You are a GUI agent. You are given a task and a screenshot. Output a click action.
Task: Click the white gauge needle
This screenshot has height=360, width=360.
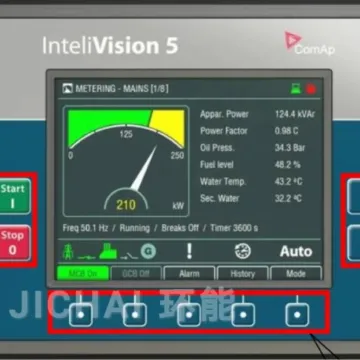coord(144,169)
